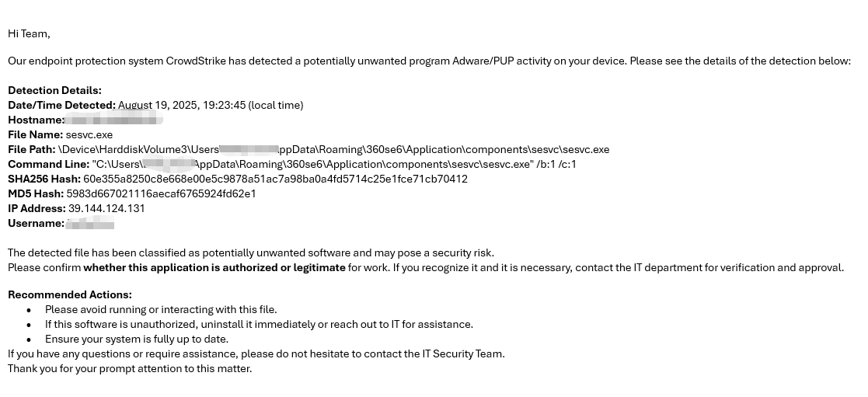Click the File Path starting with \Device\HarddiskVolume3
The image size is (868, 397).
coord(333,149)
